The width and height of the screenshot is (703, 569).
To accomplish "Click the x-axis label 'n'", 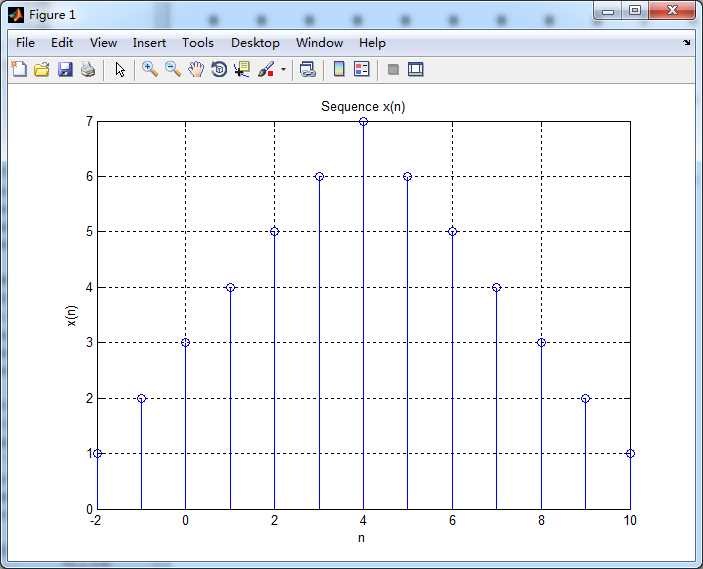I will click(361, 538).
